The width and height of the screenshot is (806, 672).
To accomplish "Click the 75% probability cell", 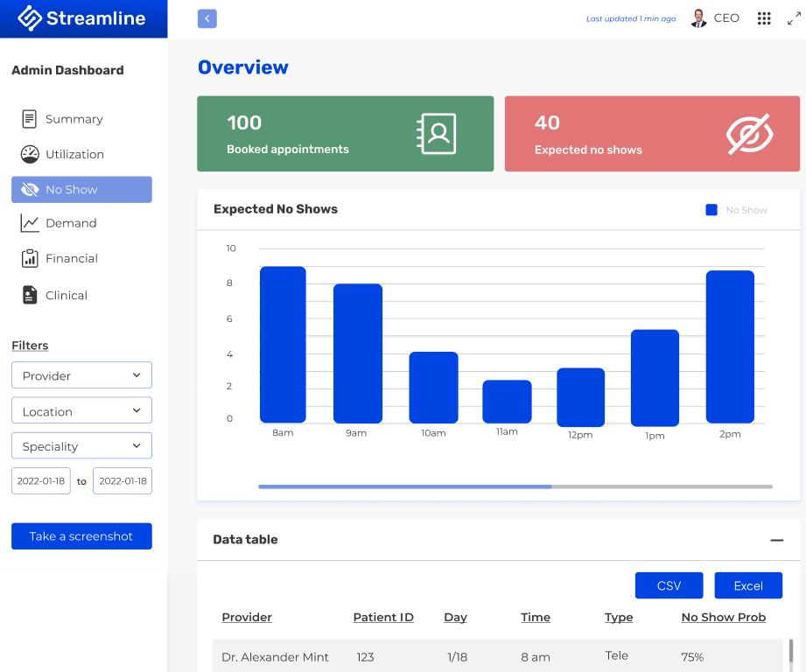I will pyautogui.click(x=692, y=657).
